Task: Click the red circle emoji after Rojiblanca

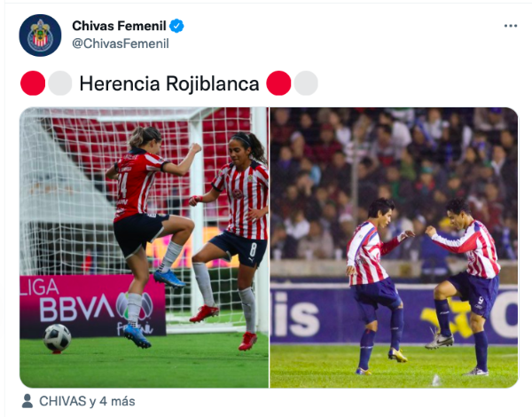Action: pyautogui.click(x=278, y=83)
